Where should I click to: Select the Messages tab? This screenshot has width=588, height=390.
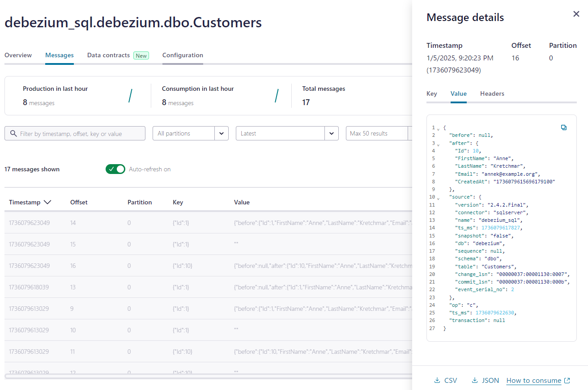click(60, 55)
